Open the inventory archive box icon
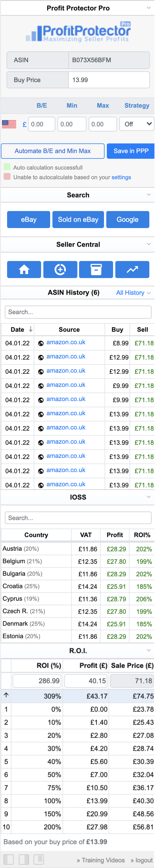155x868 pixels. coord(96,270)
